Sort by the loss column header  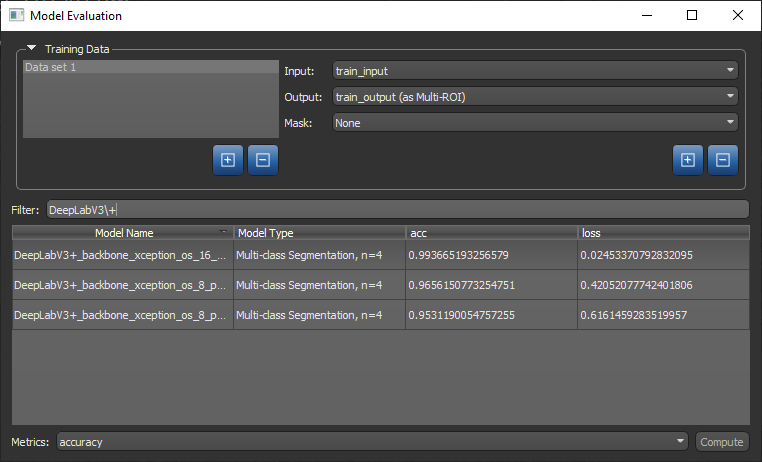pyautogui.click(x=662, y=233)
